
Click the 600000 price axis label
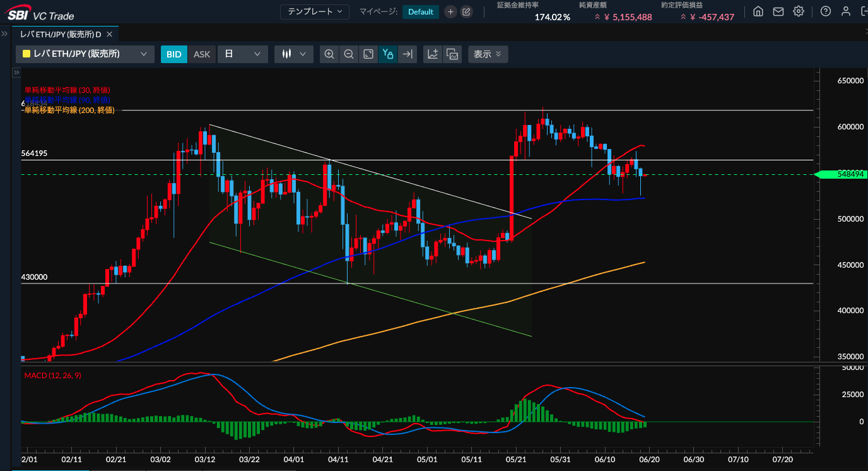(x=850, y=127)
